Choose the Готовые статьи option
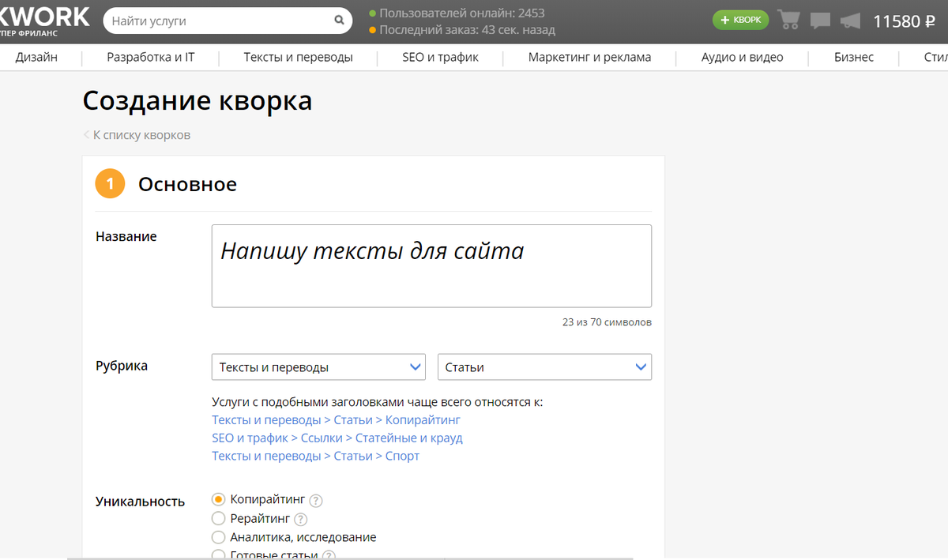This screenshot has height=560, width=948. (218, 554)
